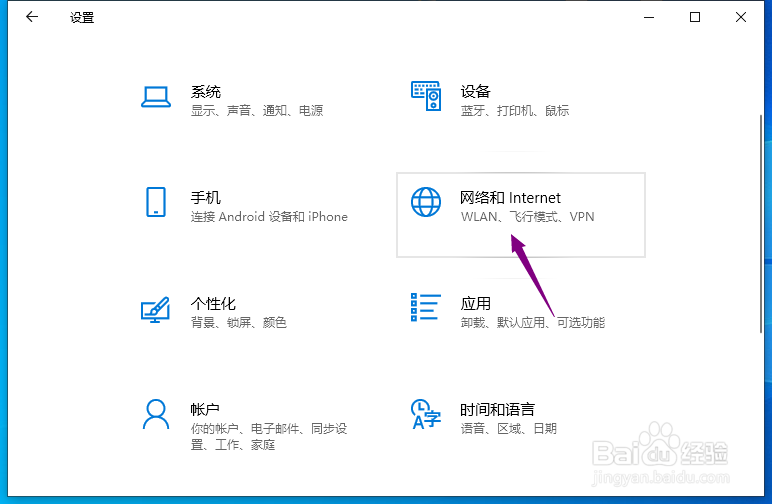The height and width of the screenshot is (504, 772).
Task: Click the Network and Internet globe icon
Action: tap(426, 202)
